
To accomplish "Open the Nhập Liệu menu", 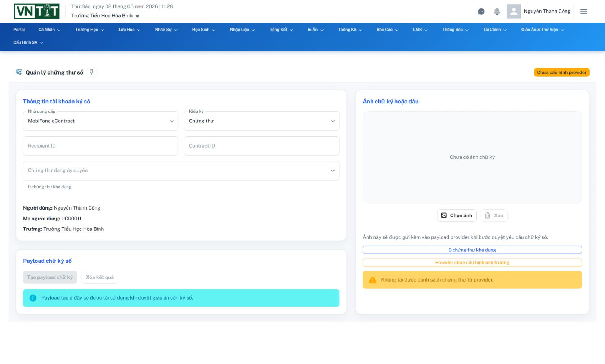I will (242, 30).
